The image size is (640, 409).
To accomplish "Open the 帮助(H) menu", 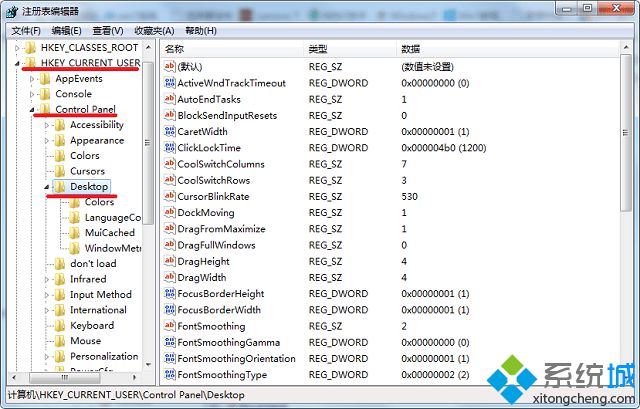I will [x=200, y=31].
